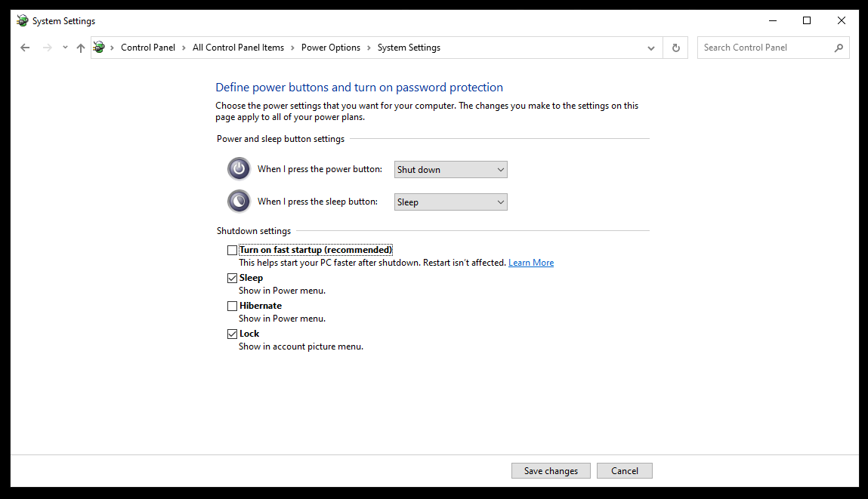The height and width of the screenshot is (499, 868).
Task: Click 'When I press the sleep button:' label
Action: point(317,202)
